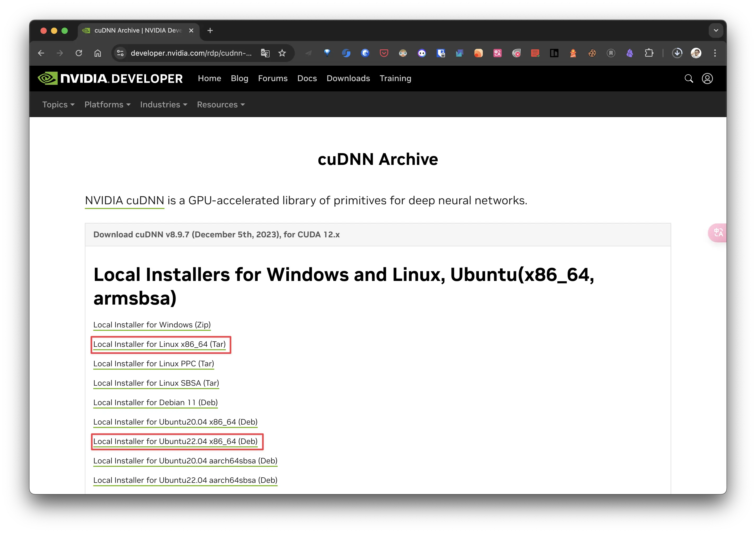Image resolution: width=756 pixels, height=533 pixels.
Task: Click the user account icon
Action: tap(707, 78)
